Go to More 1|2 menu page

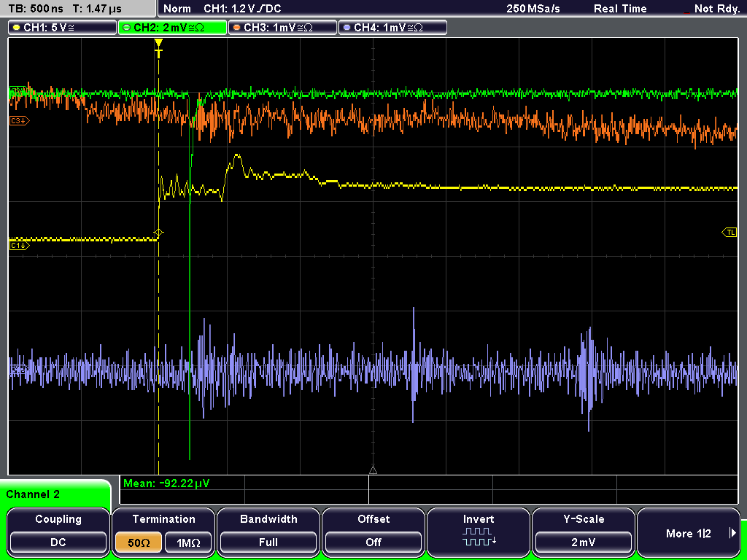[x=689, y=531]
